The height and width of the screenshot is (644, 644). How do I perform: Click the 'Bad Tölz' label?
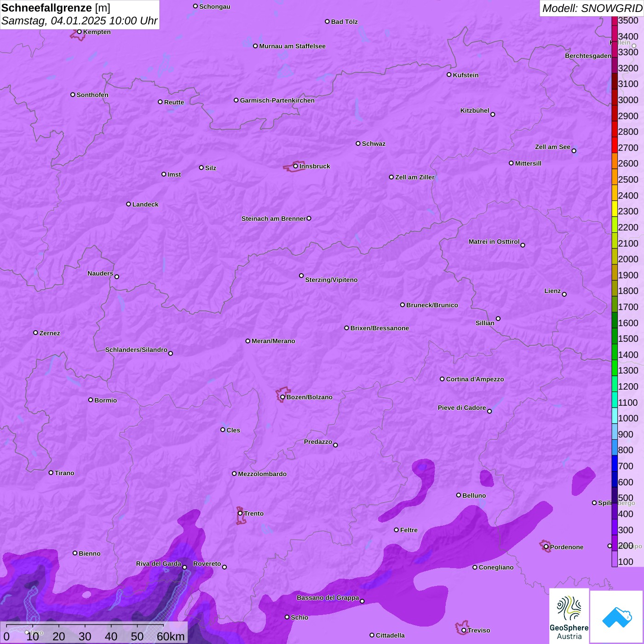(345, 22)
